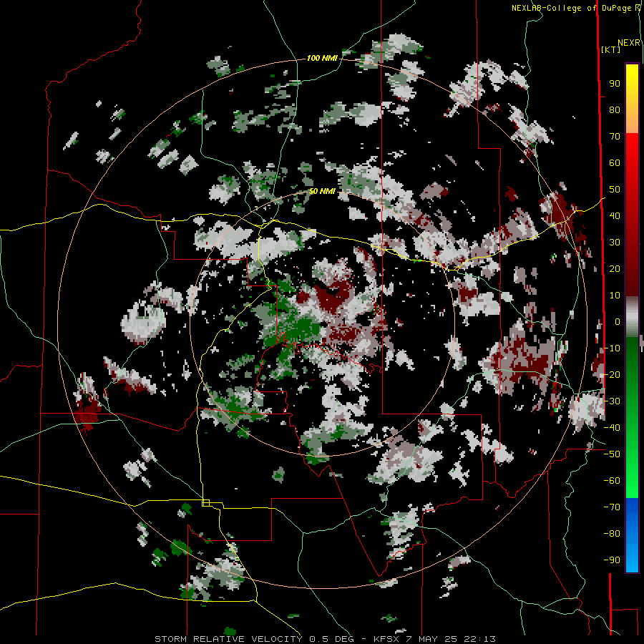The width and height of the screenshot is (644, 644).
Task: Click the blue bottom segment of the color scale
Action: [632, 535]
